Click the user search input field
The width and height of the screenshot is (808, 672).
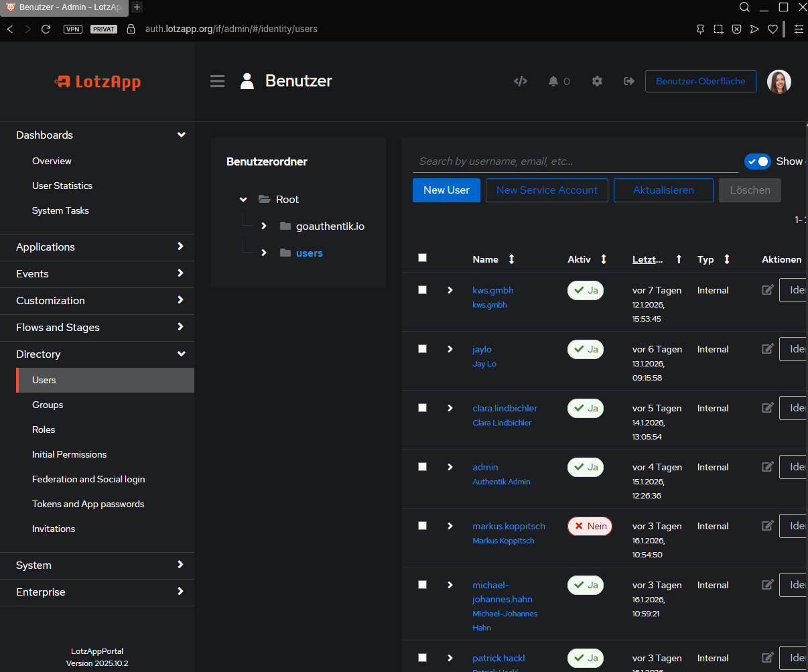pyautogui.click(x=575, y=161)
